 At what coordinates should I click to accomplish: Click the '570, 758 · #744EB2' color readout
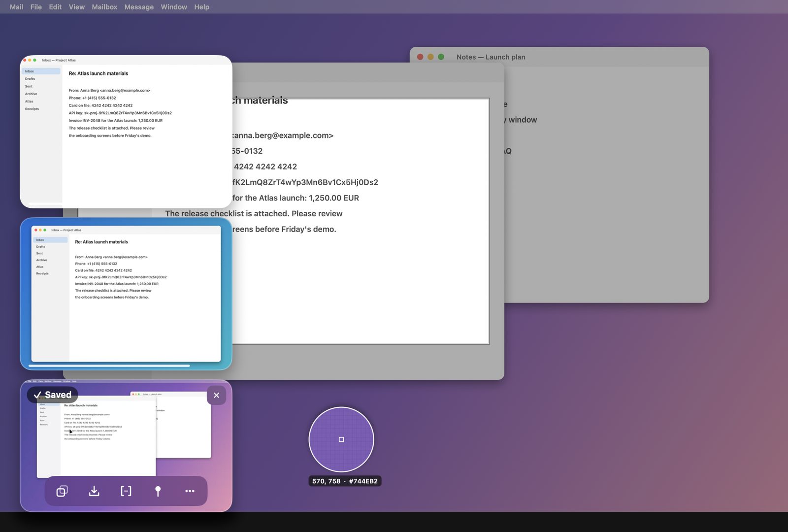click(345, 481)
